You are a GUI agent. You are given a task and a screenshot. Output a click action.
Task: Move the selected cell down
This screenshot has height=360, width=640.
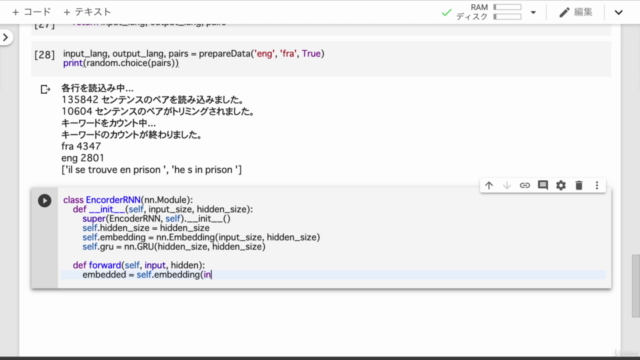coord(507,185)
